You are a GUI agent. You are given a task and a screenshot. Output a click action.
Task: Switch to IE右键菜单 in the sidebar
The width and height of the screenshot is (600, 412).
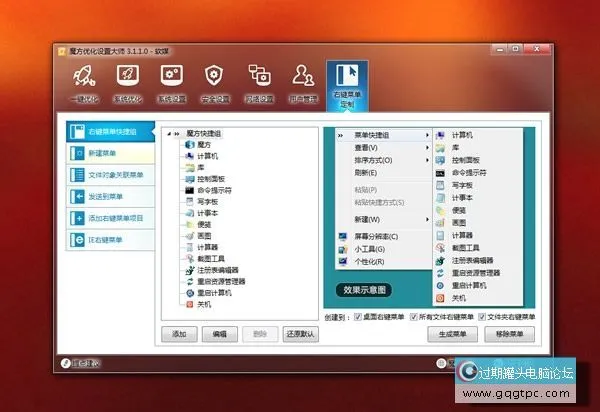pyautogui.click(x=110, y=240)
